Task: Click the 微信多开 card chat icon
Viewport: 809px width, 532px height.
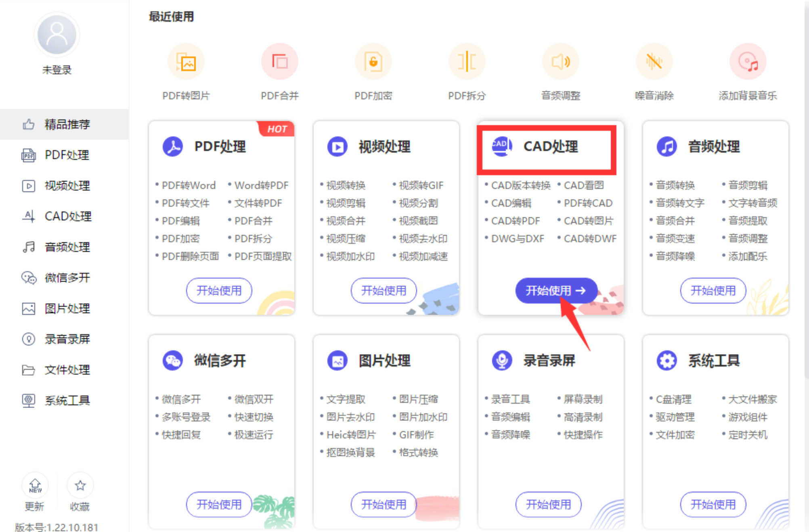Action: coord(173,360)
